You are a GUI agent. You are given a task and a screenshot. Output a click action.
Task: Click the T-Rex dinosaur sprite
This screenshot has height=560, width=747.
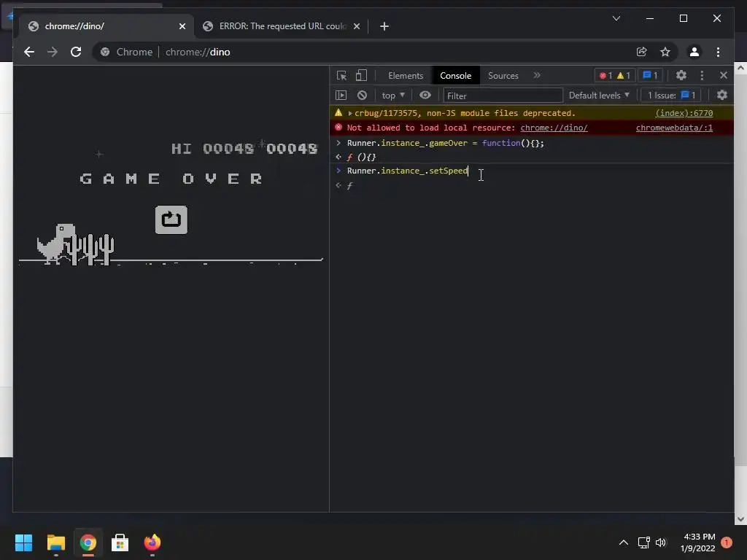pyautogui.click(x=57, y=244)
